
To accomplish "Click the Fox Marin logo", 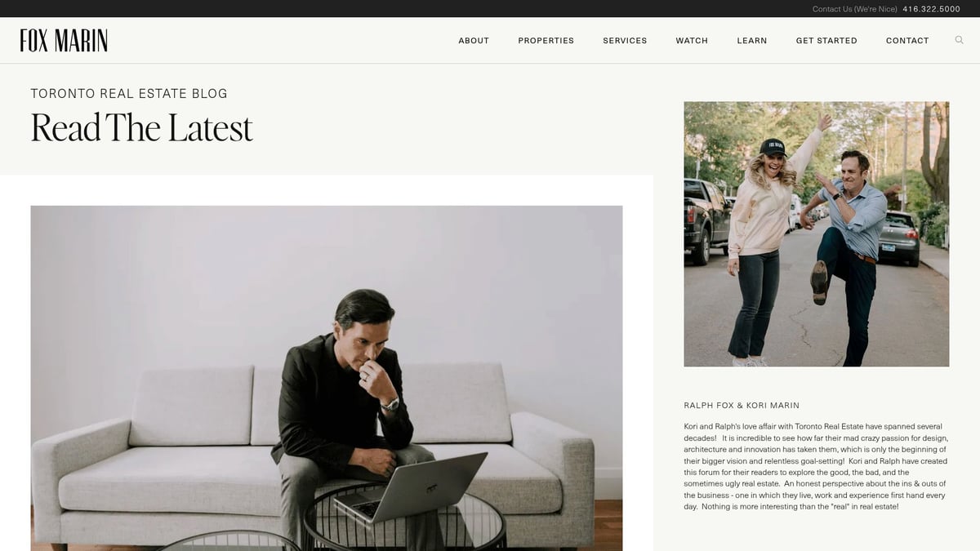I will pyautogui.click(x=64, y=40).
